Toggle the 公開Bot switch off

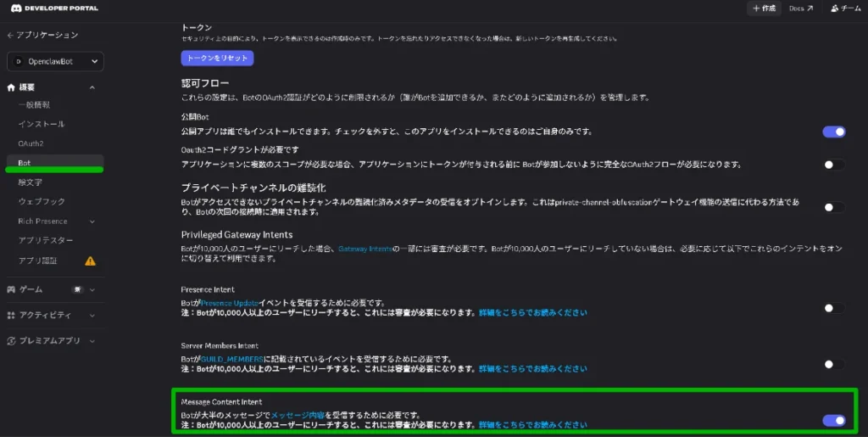(834, 132)
